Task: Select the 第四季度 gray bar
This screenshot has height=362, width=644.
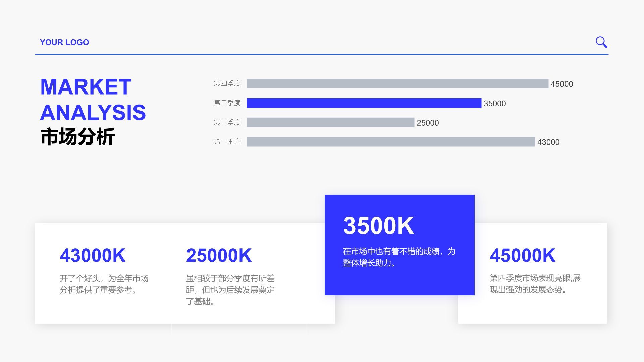Action: [397, 84]
